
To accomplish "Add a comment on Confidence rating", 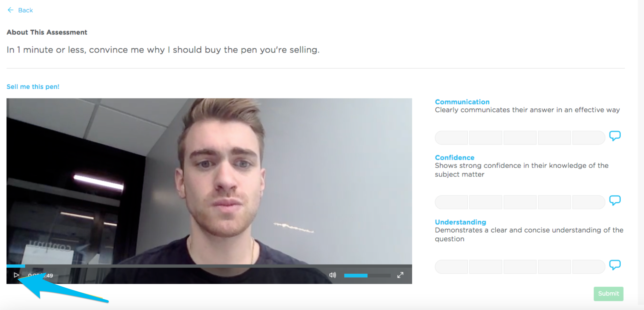I will coord(615,200).
